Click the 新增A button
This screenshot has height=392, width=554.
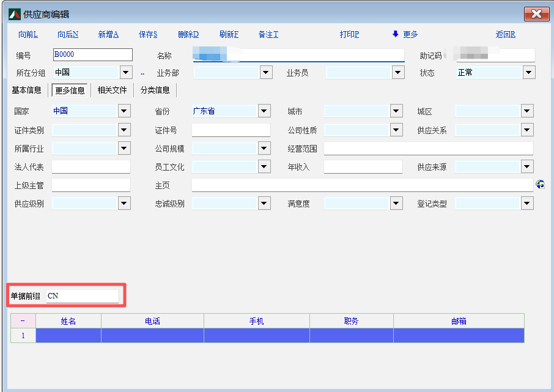coord(108,35)
